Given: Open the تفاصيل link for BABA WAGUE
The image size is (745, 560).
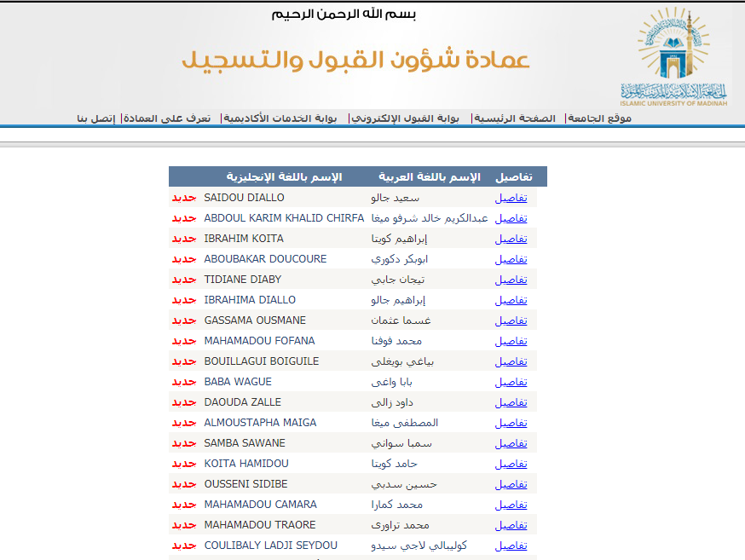Looking at the screenshot, I should coord(511,381).
